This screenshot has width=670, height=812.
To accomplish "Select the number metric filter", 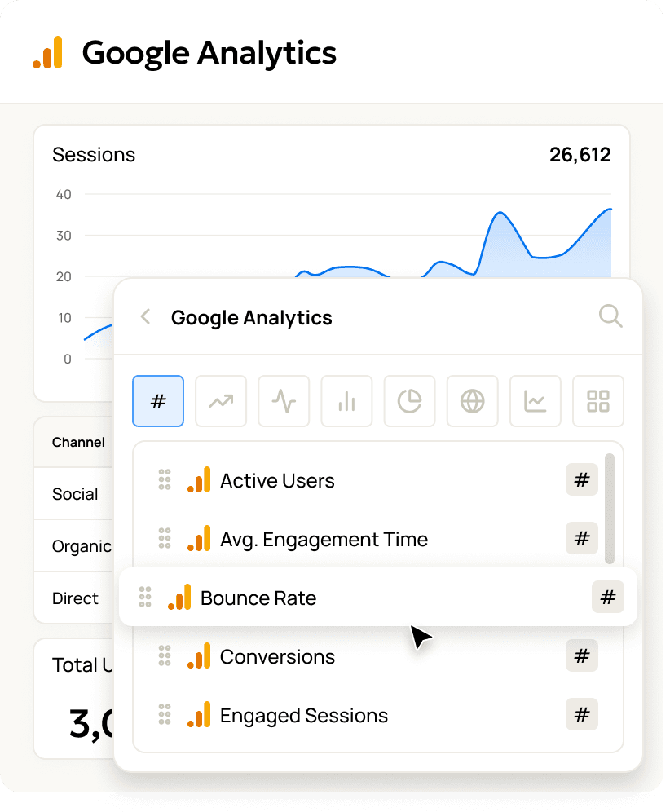I will click(158, 401).
